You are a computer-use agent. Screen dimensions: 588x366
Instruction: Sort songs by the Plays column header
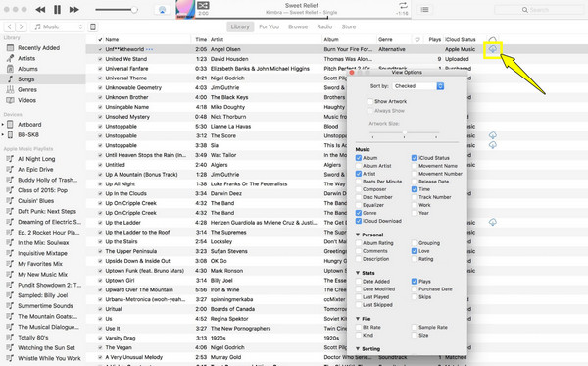point(434,39)
